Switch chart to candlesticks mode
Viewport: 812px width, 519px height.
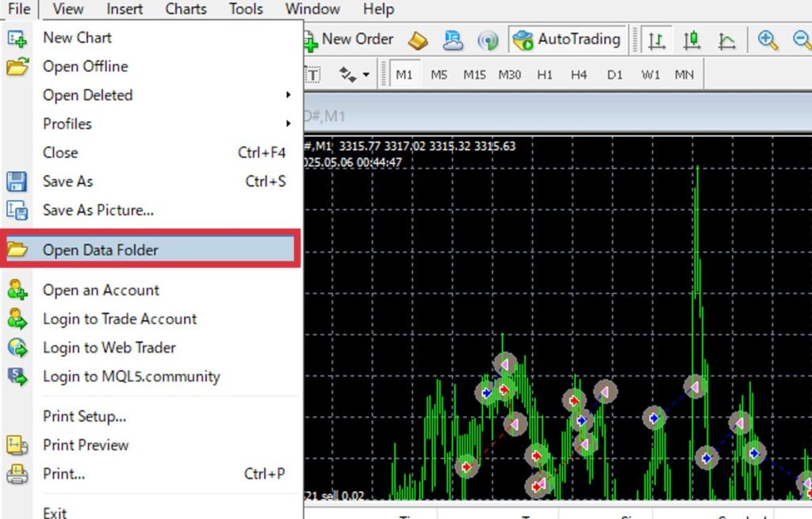[691, 40]
